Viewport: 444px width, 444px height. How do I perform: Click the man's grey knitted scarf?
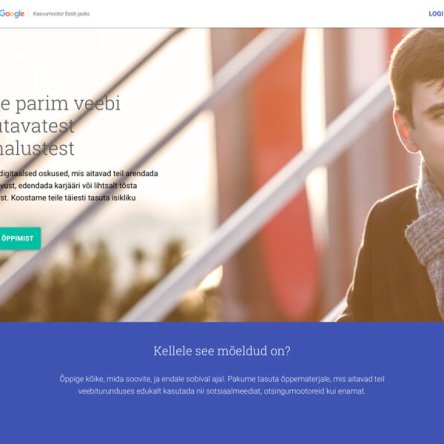pos(427,227)
